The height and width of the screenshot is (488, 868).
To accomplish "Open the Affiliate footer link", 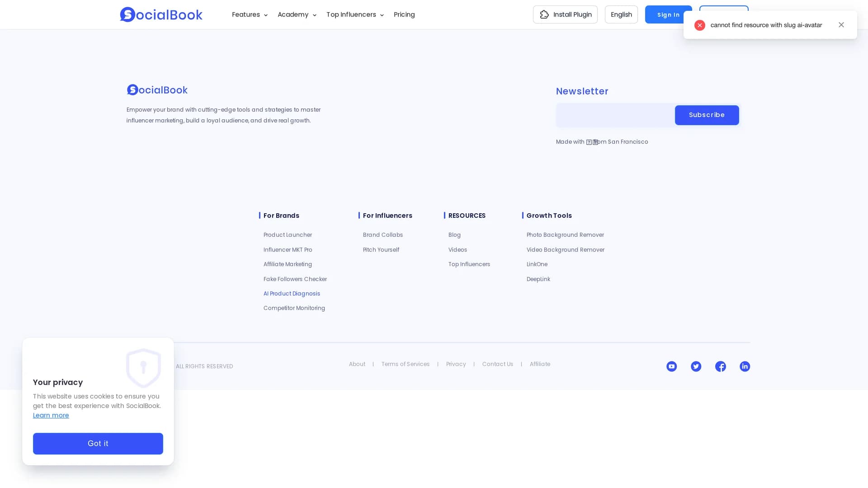I will click(540, 364).
